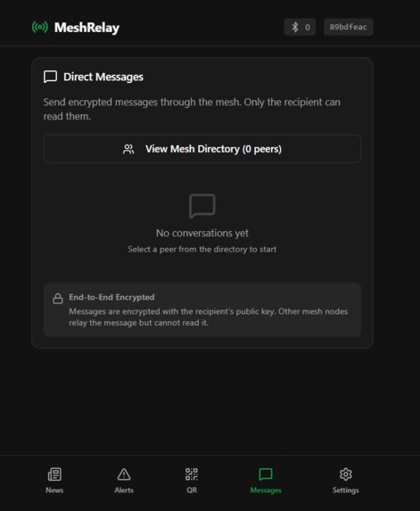Image resolution: width=420 pixels, height=511 pixels.
Task: Click the people icon in directory button
Action: click(128, 149)
